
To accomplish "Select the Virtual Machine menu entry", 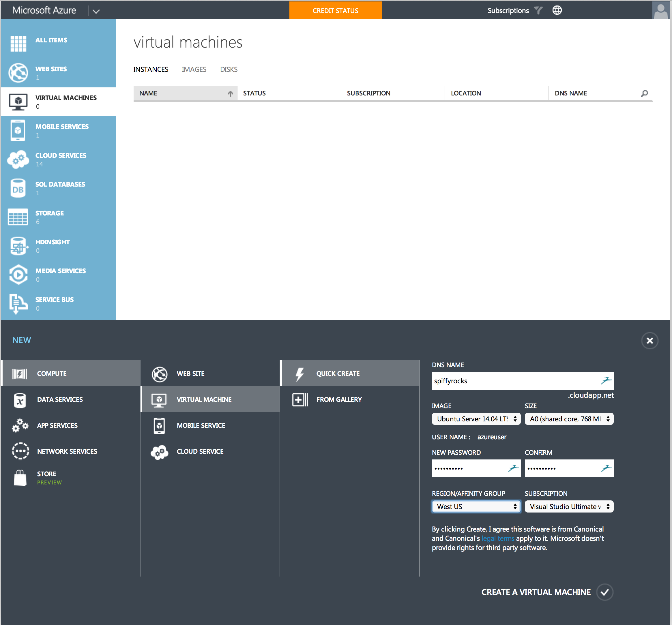I will tap(211, 400).
